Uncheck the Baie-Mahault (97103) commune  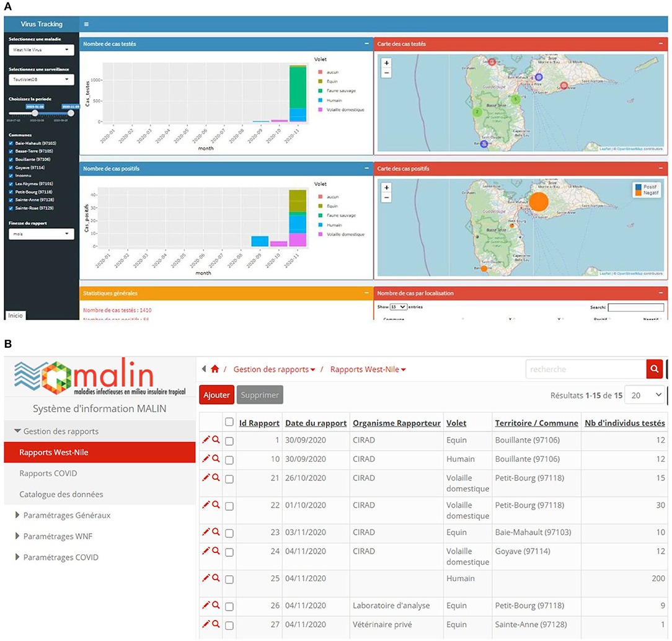click(x=11, y=143)
